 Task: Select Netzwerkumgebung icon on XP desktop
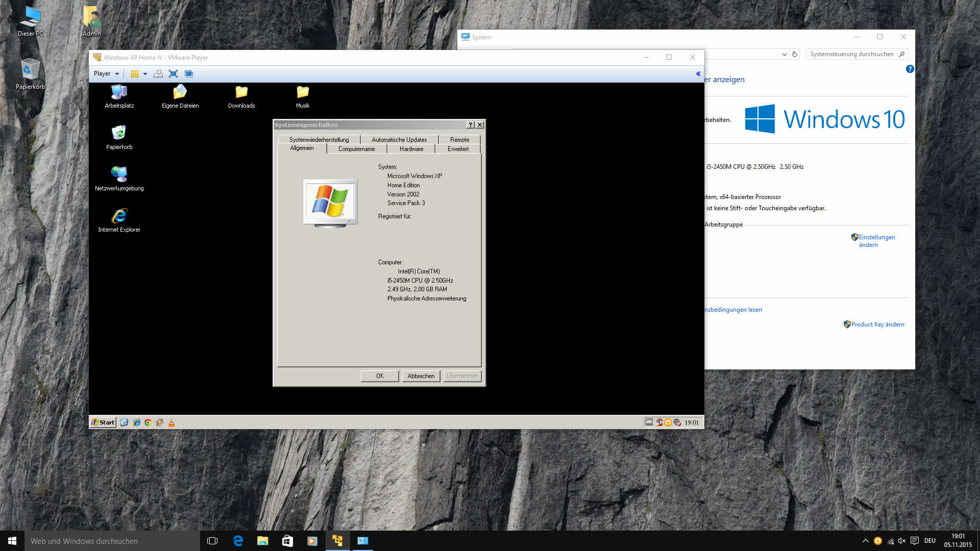(x=119, y=179)
